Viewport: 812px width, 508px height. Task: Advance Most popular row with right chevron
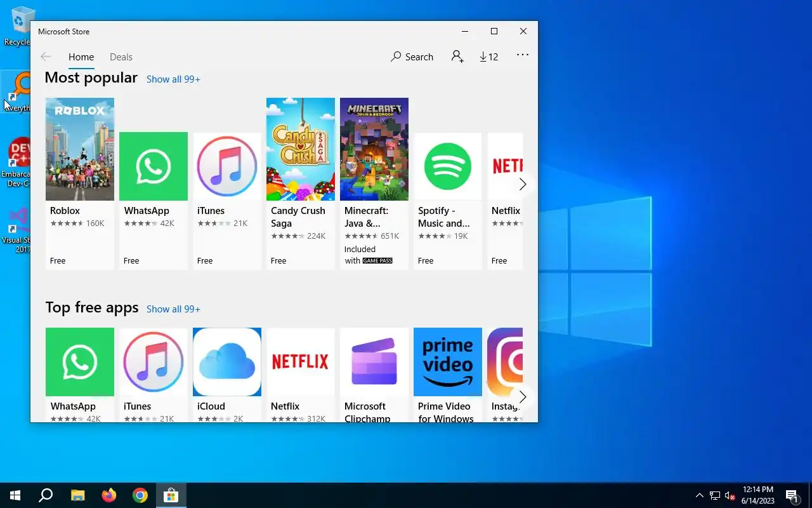click(x=523, y=184)
